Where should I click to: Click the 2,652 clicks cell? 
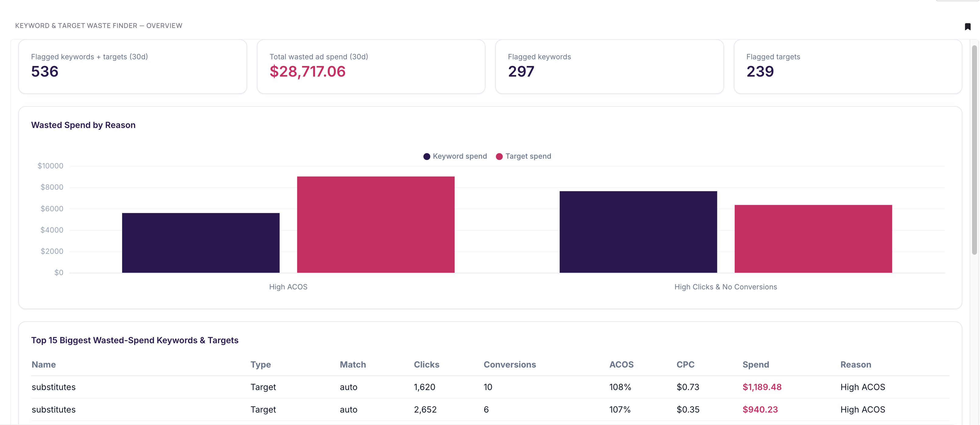(425, 409)
